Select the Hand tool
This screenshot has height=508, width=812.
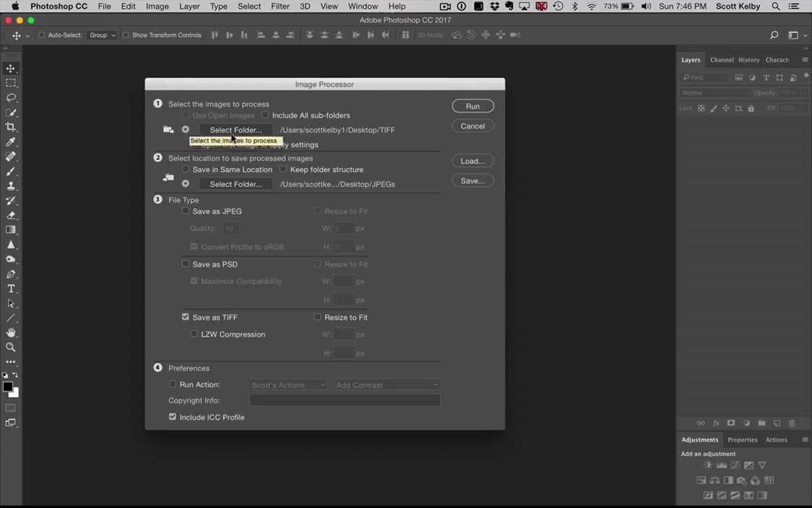tap(11, 333)
